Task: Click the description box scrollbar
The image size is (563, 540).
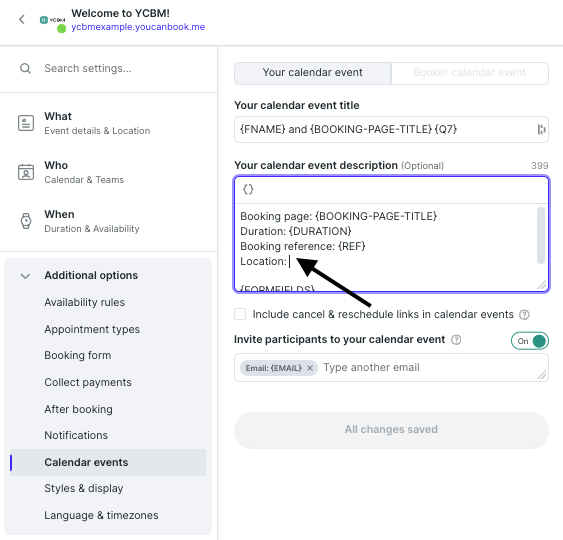Action: tap(541, 235)
